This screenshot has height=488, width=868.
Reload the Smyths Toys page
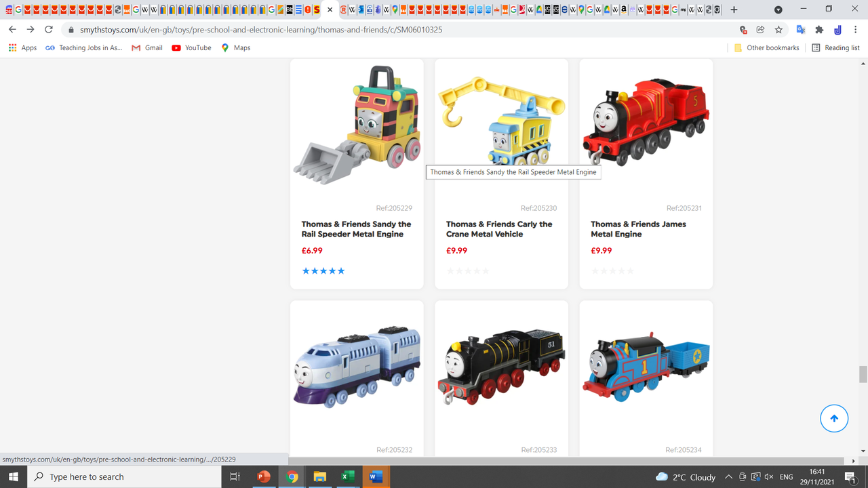click(49, 30)
